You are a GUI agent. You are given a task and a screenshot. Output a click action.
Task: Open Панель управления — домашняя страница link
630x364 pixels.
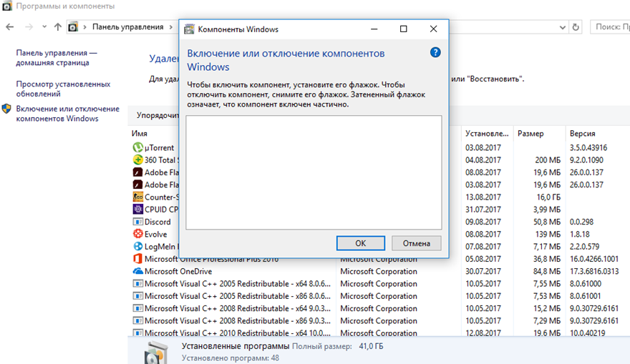pos(57,58)
